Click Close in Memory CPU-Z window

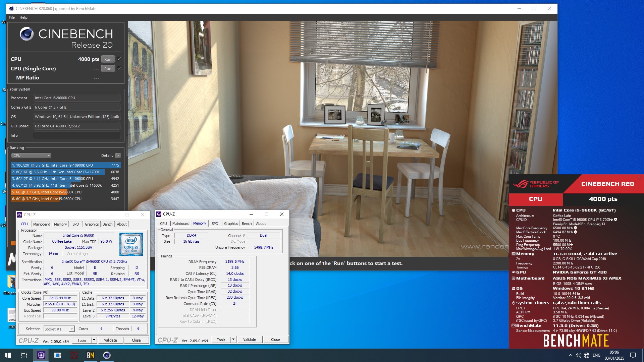point(275,340)
